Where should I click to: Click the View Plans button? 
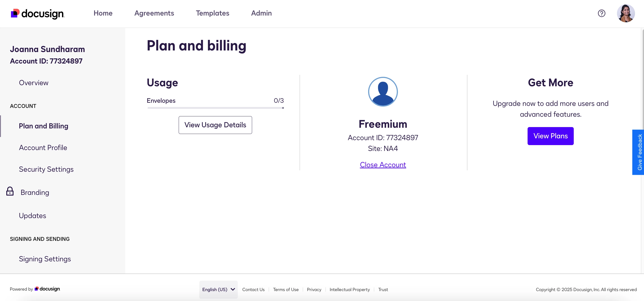coord(551,136)
